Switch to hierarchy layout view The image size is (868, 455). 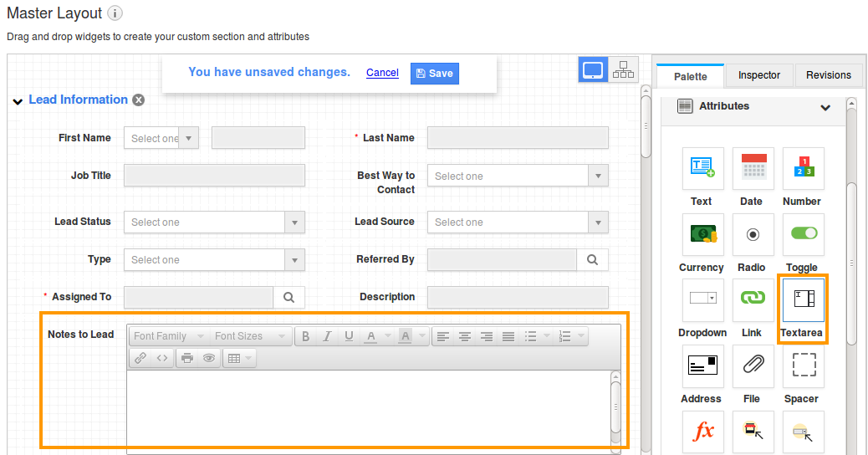click(x=623, y=69)
